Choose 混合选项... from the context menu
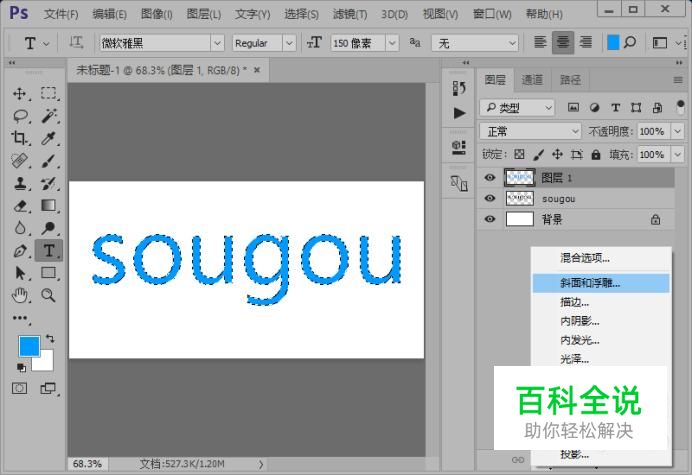 point(601,258)
